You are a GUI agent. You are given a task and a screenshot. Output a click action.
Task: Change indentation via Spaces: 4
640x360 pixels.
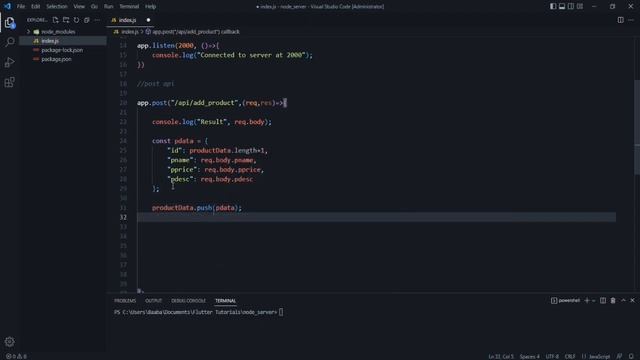[x=529, y=356]
